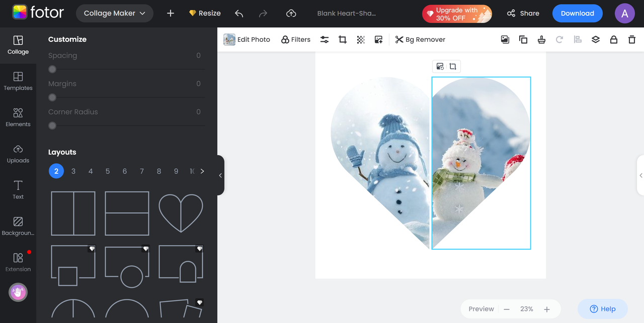Undo the last action

pyautogui.click(x=239, y=14)
